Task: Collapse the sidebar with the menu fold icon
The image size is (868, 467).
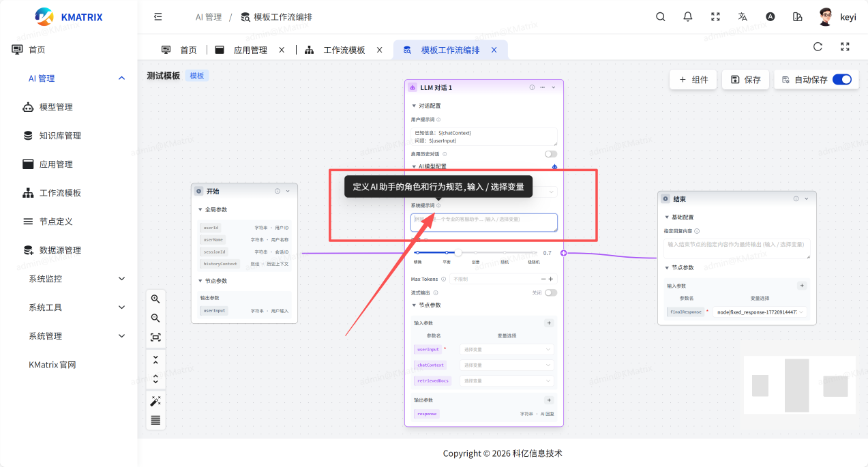Action: coord(158,17)
